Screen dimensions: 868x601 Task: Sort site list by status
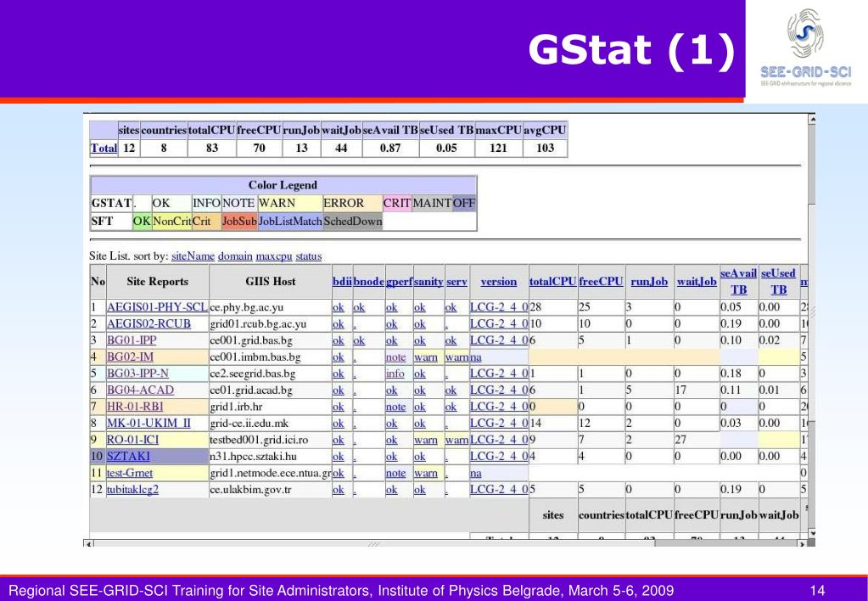pos(308,256)
